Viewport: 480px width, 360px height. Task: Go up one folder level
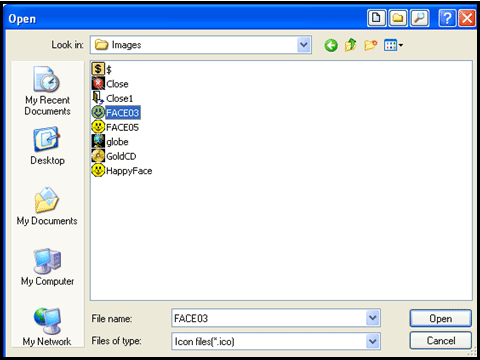350,45
